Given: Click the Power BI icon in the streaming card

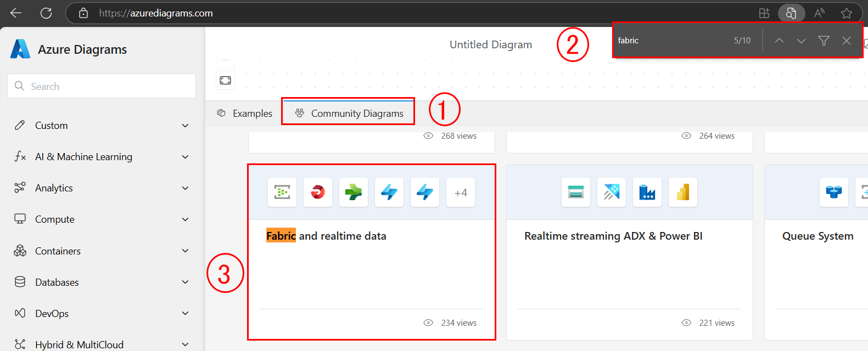Looking at the screenshot, I should pos(682,193).
